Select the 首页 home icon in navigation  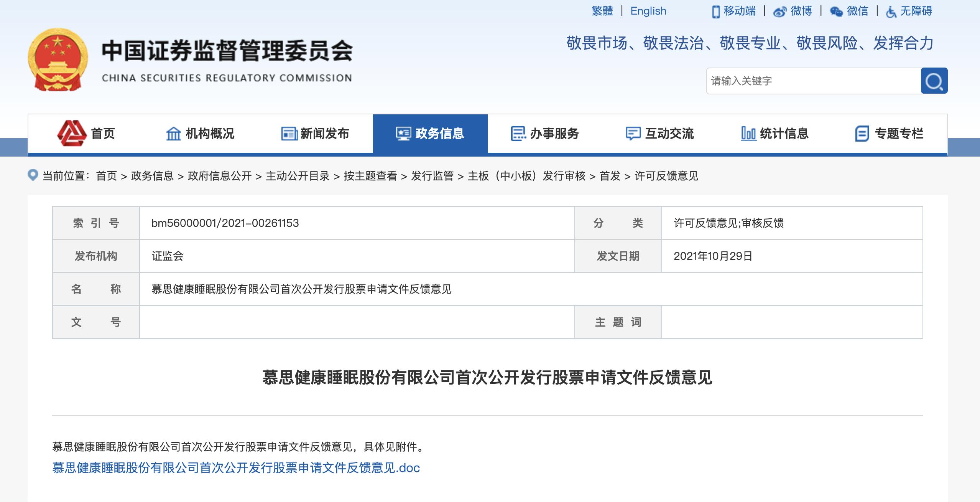pos(72,134)
